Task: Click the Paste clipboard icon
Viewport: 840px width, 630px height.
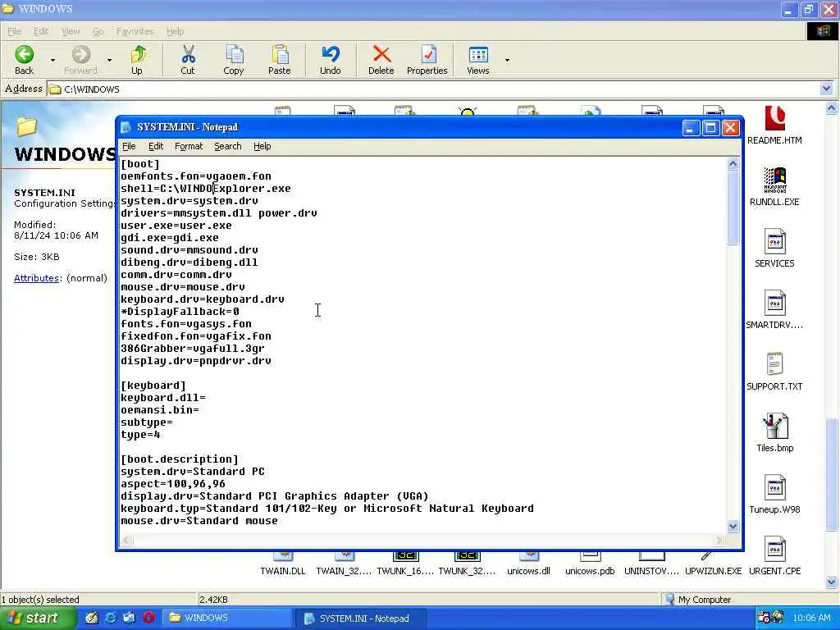Action: [280, 55]
